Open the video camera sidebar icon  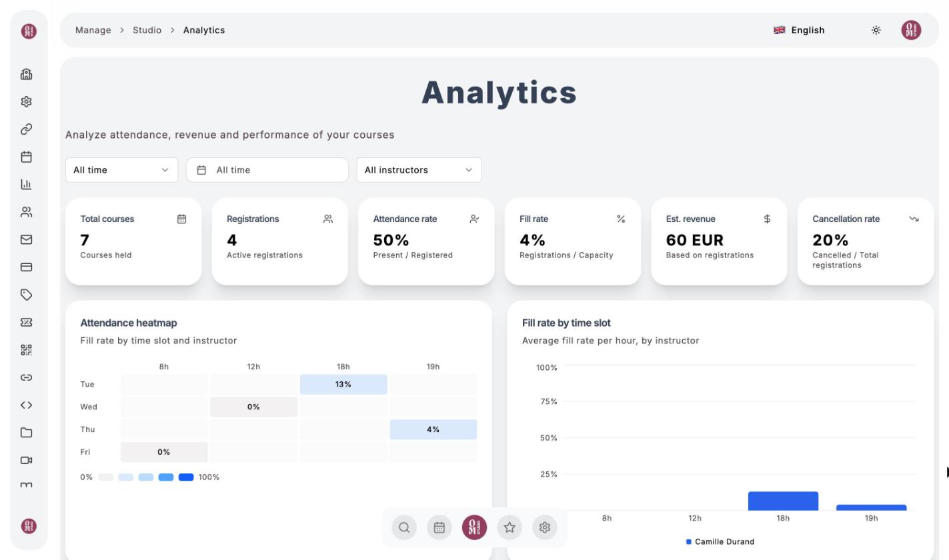point(26,460)
